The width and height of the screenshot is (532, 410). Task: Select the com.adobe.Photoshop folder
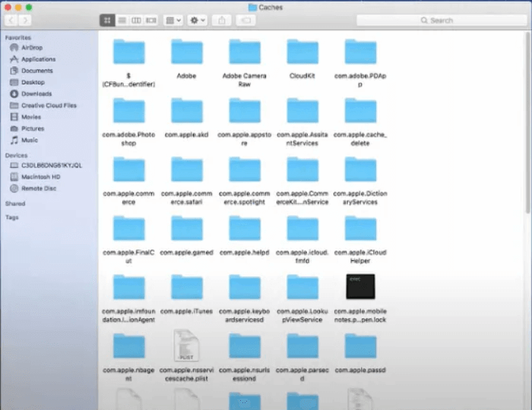tap(129, 111)
